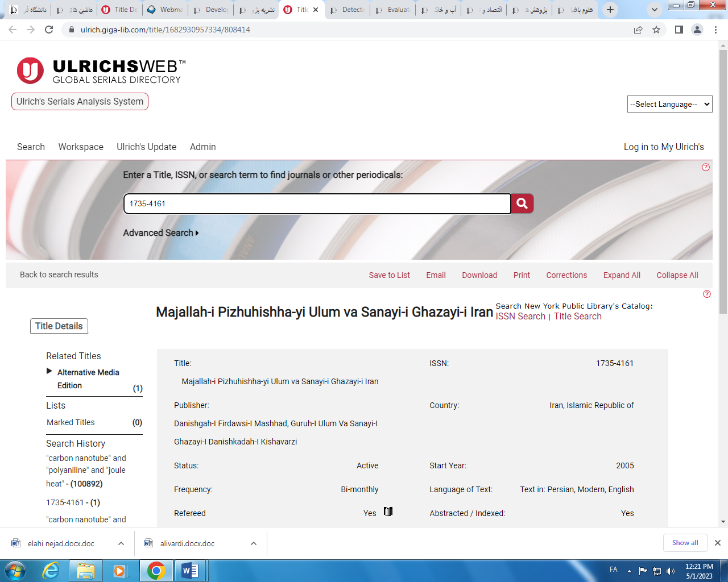Open the Chrome three-dot menu

tap(715, 30)
